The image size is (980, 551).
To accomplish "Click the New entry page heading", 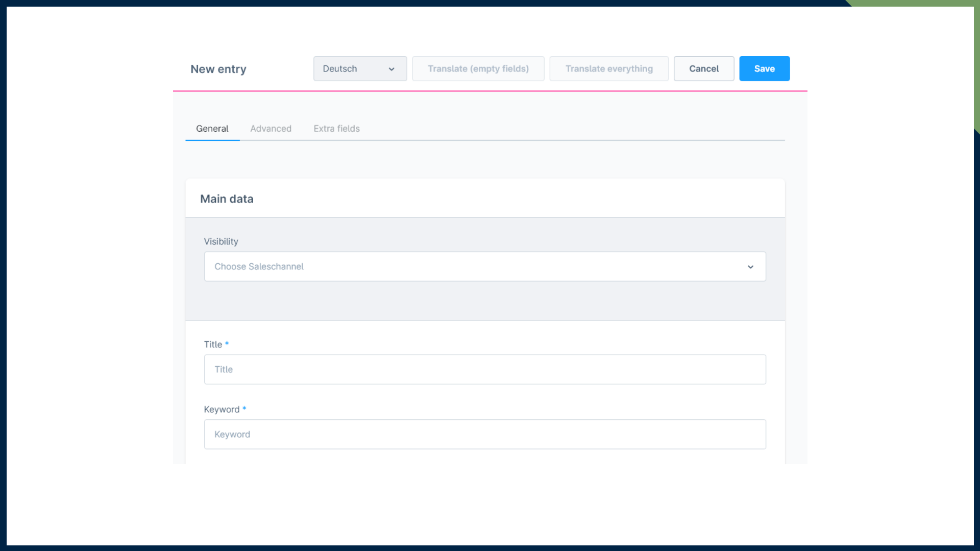I will click(218, 69).
